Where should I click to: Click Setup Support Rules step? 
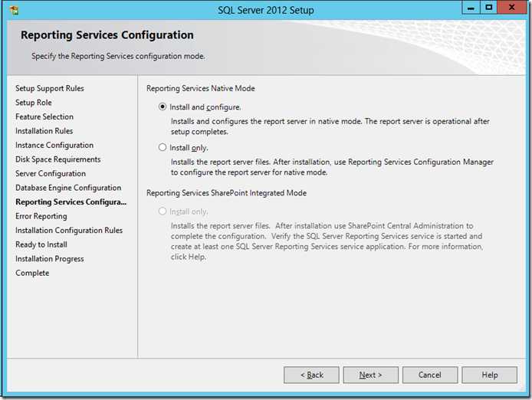coord(50,88)
